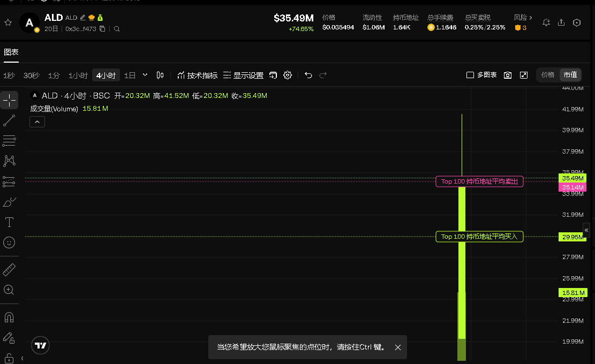The image size is (595, 364).
Task: Click the 15.81M volume axis tag
Action: pos(573,293)
